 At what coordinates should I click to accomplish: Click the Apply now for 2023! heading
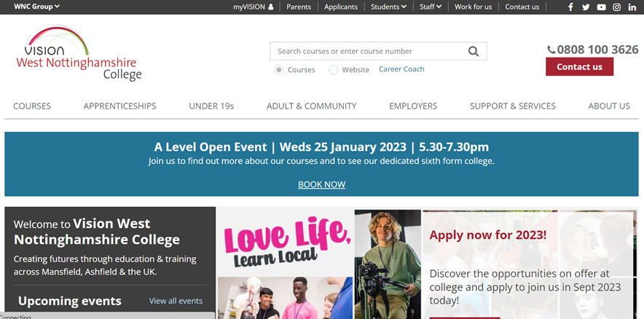488,235
